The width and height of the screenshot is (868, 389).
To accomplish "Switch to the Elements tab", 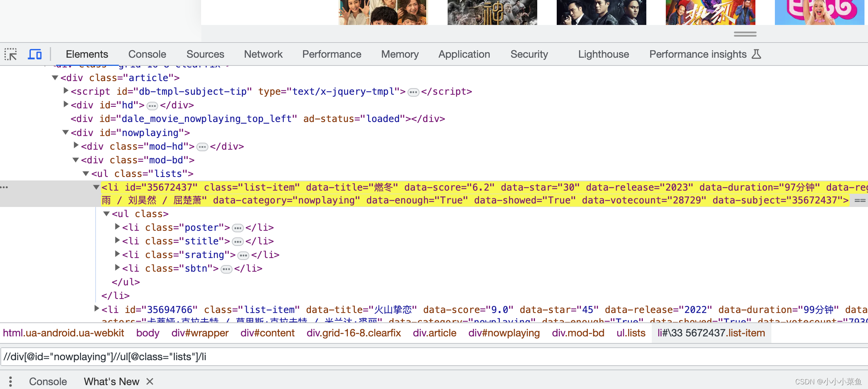I will pyautogui.click(x=87, y=54).
